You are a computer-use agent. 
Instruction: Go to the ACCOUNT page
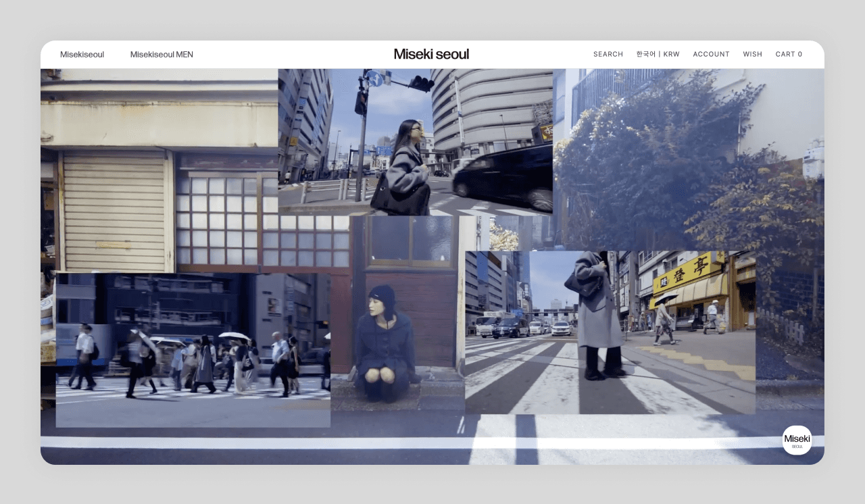point(711,54)
